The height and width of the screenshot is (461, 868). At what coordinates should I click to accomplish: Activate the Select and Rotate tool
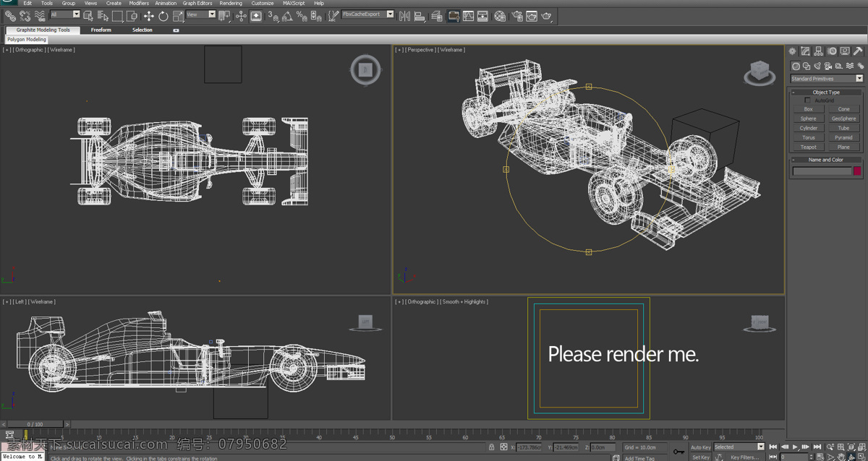click(x=163, y=15)
